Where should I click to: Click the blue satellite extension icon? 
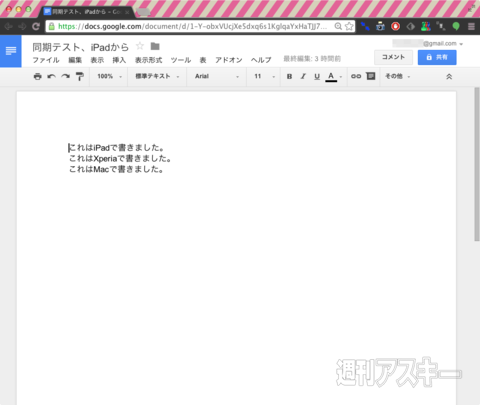coord(365,26)
